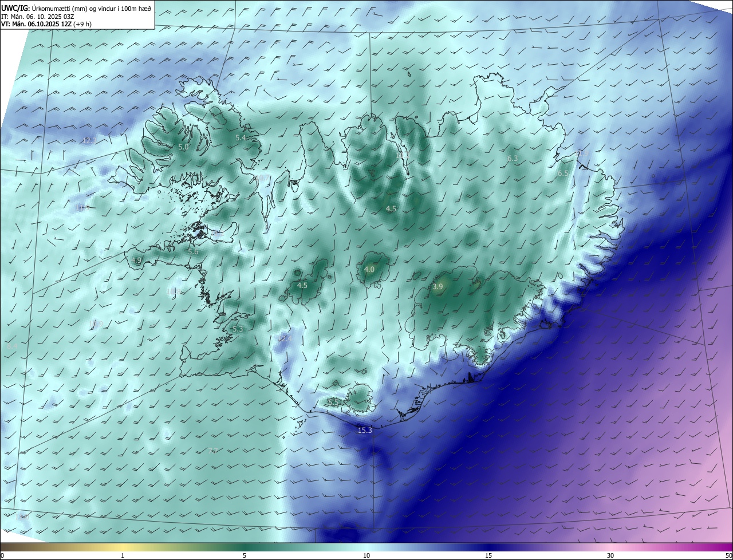The height and width of the screenshot is (560, 733).
Task: Click the 3.9 precipitation value label
Action: point(438,287)
